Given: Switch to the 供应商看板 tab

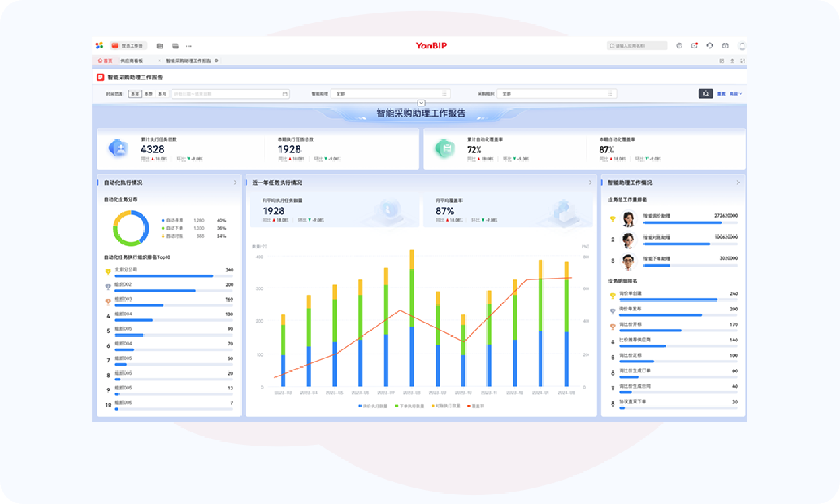Looking at the screenshot, I should pyautogui.click(x=132, y=61).
